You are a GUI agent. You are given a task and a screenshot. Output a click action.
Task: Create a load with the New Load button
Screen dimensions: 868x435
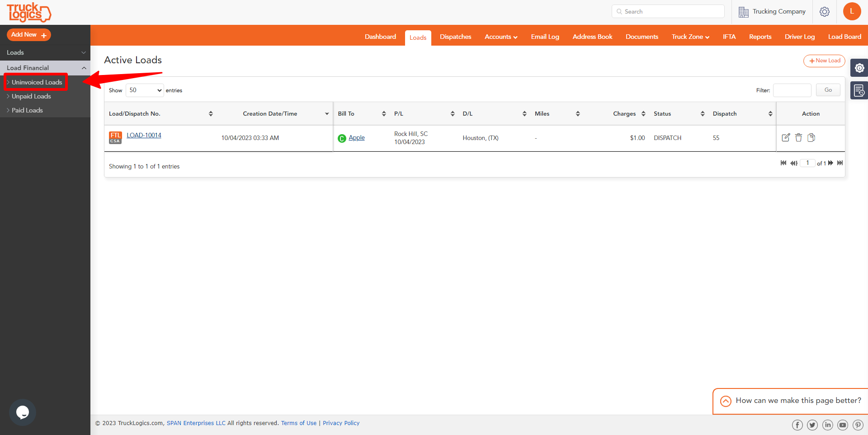click(x=824, y=61)
